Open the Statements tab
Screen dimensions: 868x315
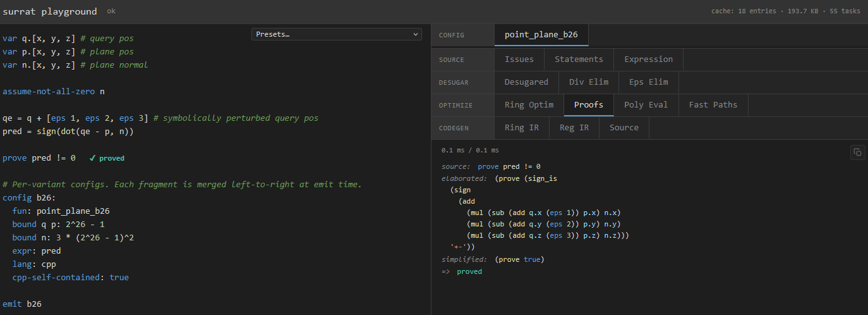[x=579, y=59]
